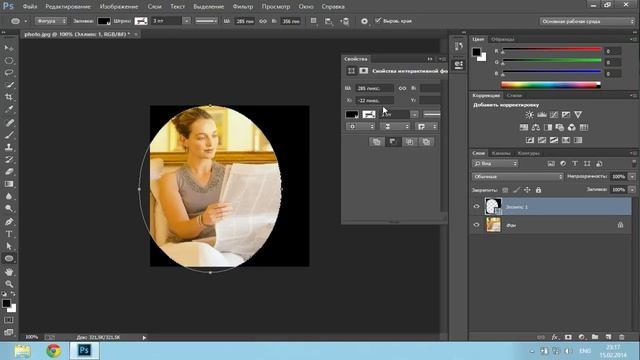640x360 pixels.
Task: Select the Clone Stamp tool
Action: point(9,147)
